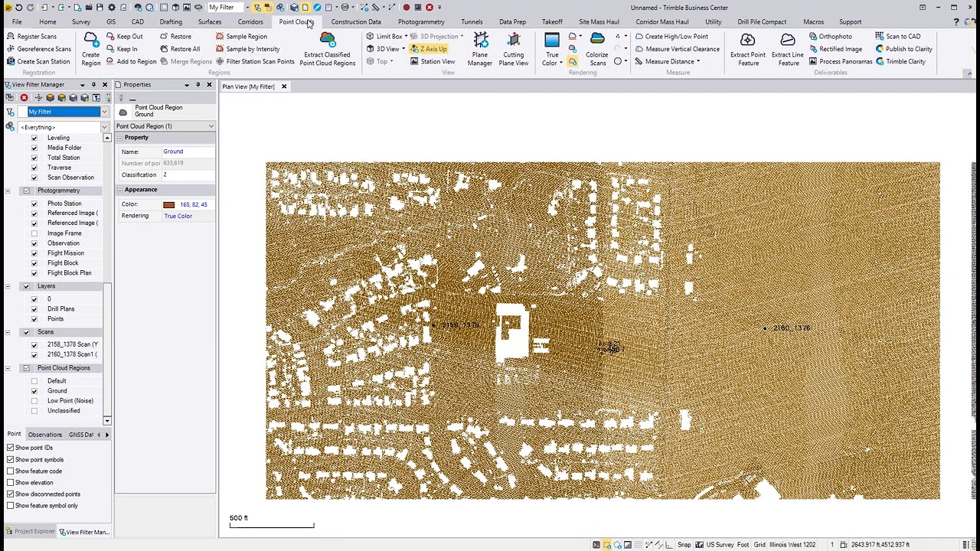Click the Ground color swatch
The height and width of the screenshot is (551, 980).
click(168, 205)
